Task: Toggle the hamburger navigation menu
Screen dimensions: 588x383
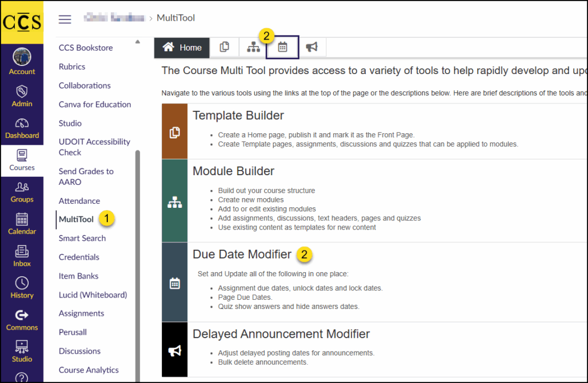Action: pyautogui.click(x=65, y=19)
